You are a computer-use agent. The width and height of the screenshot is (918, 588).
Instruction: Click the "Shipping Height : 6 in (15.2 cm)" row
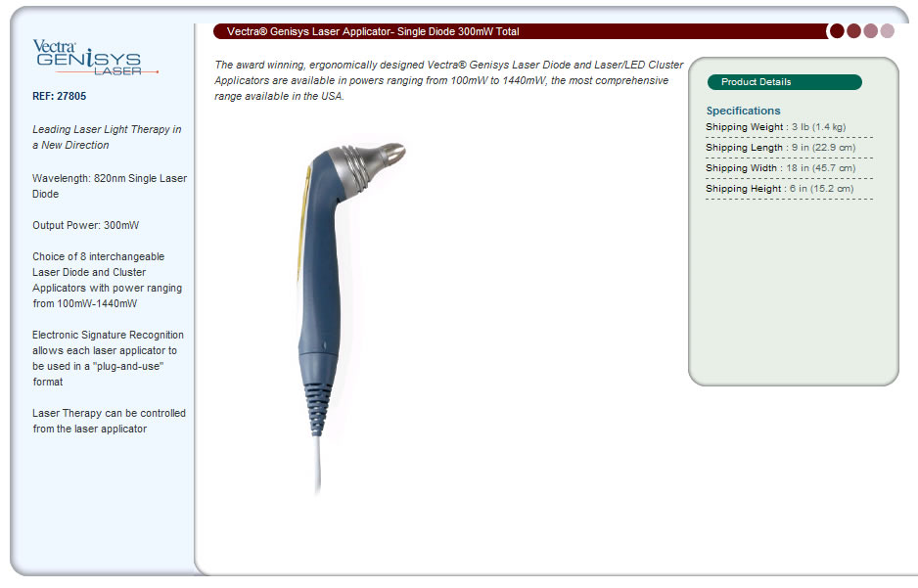[789, 189]
